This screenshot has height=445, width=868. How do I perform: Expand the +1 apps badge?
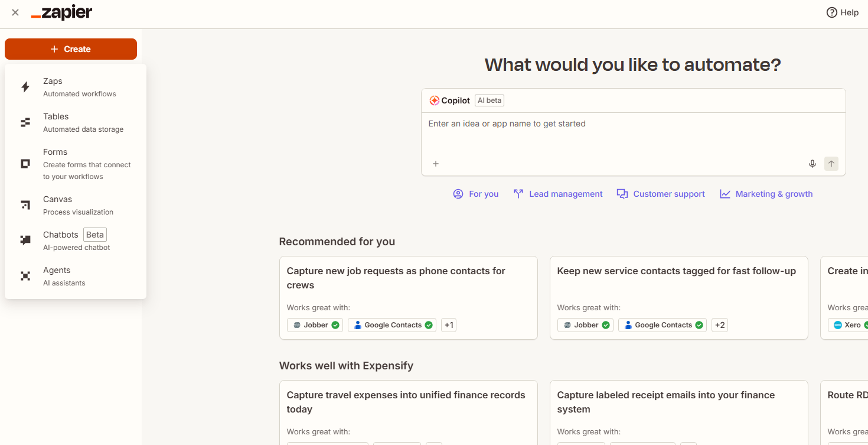(449, 325)
